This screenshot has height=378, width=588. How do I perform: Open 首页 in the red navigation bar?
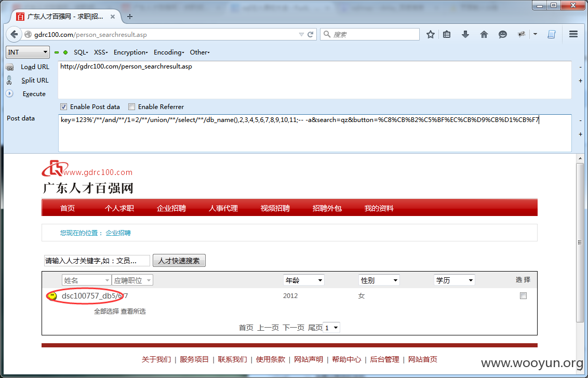coord(68,209)
